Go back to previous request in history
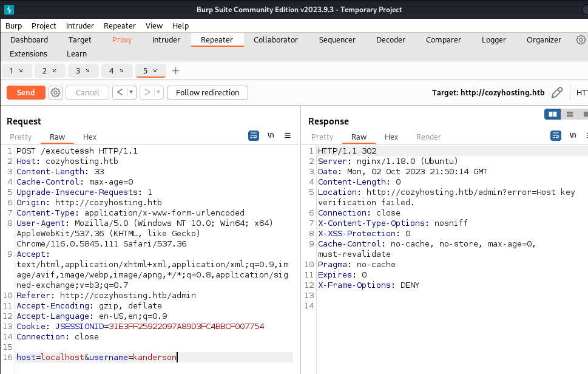The width and height of the screenshot is (588, 374). point(120,92)
